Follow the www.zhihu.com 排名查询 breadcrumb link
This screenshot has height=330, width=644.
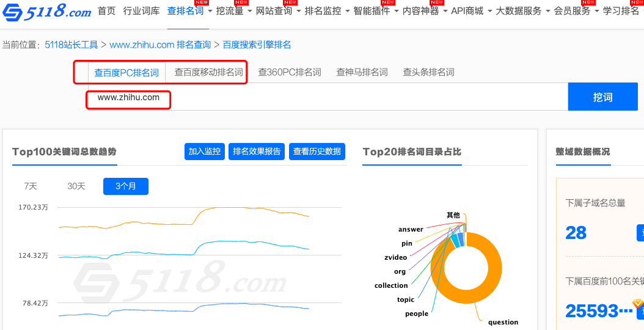pyautogui.click(x=160, y=45)
